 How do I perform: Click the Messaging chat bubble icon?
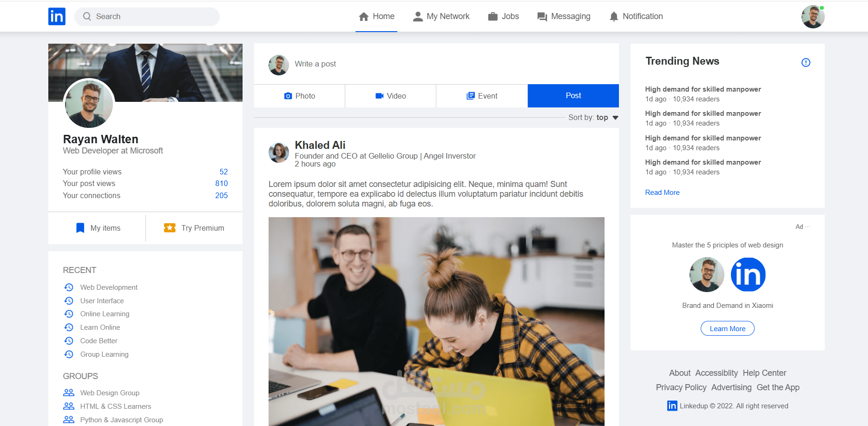(542, 17)
